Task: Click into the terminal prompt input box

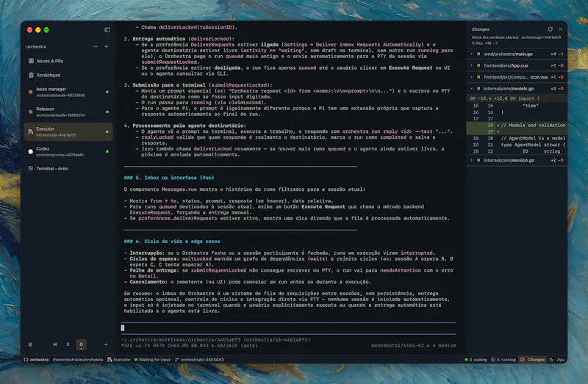Action: pos(288,328)
